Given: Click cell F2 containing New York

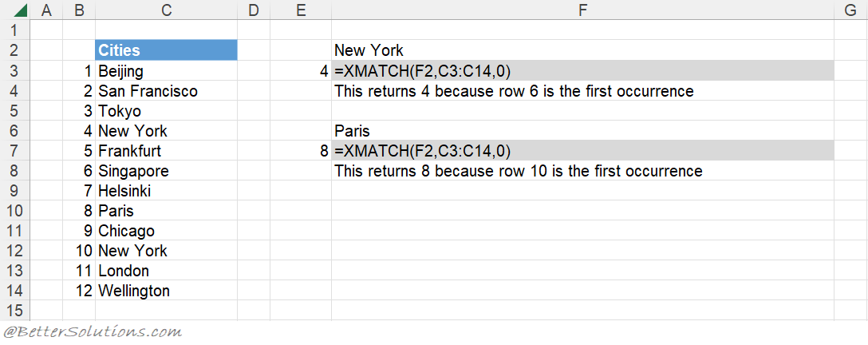Looking at the screenshot, I should tap(582, 50).
